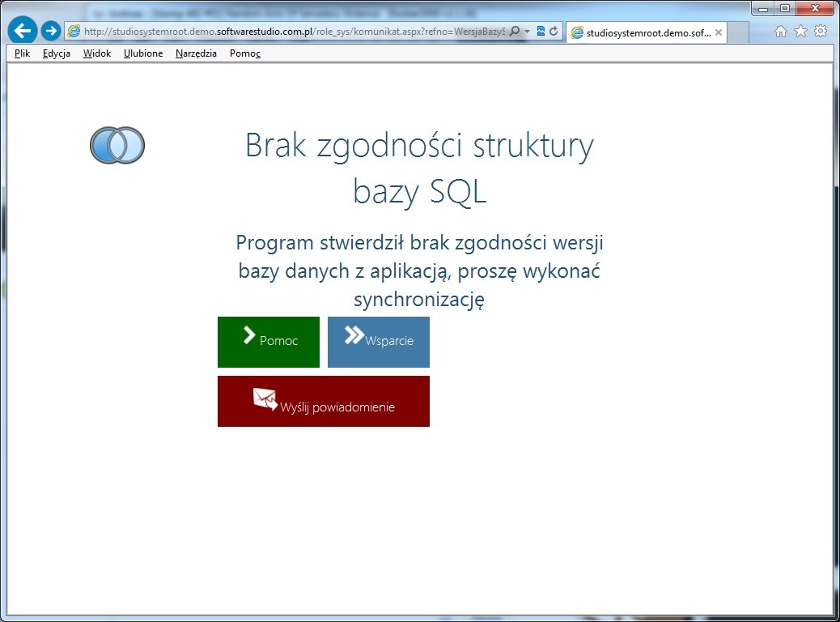
Task: Click the blue Wsparcie button
Action: coord(379,342)
